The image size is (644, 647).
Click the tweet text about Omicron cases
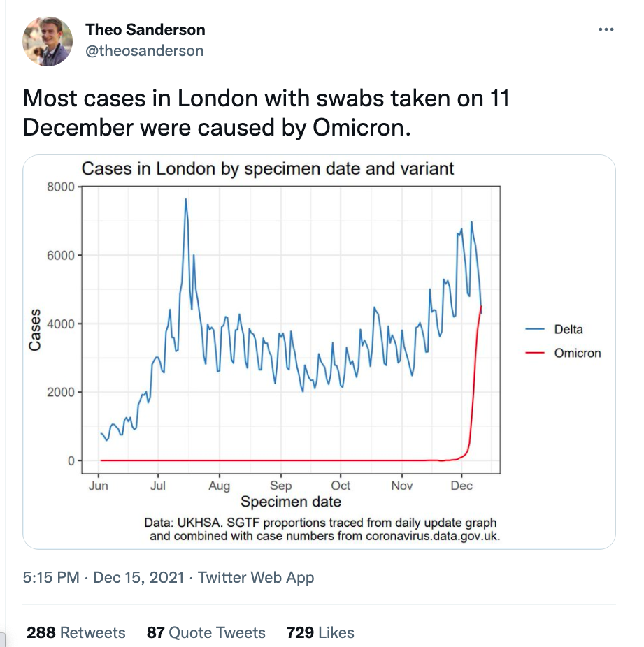pyautogui.click(x=266, y=113)
